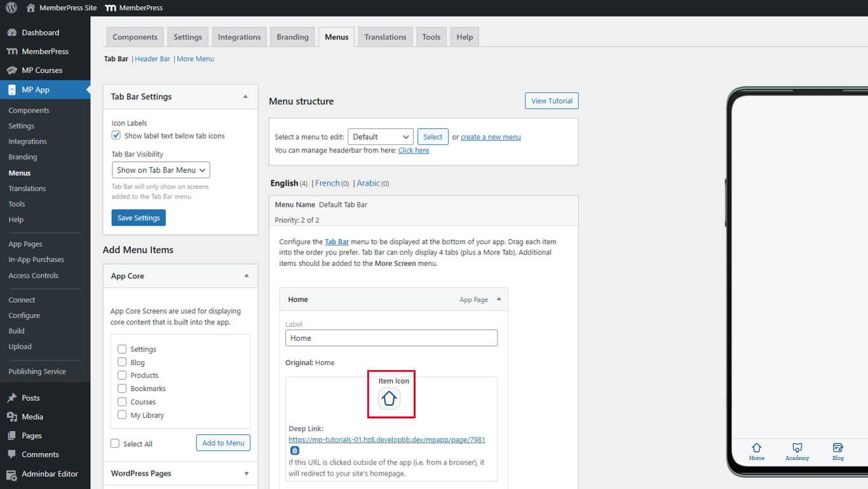Open Media from the sidebar
The width and height of the screenshot is (868, 489).
[32, 417]
